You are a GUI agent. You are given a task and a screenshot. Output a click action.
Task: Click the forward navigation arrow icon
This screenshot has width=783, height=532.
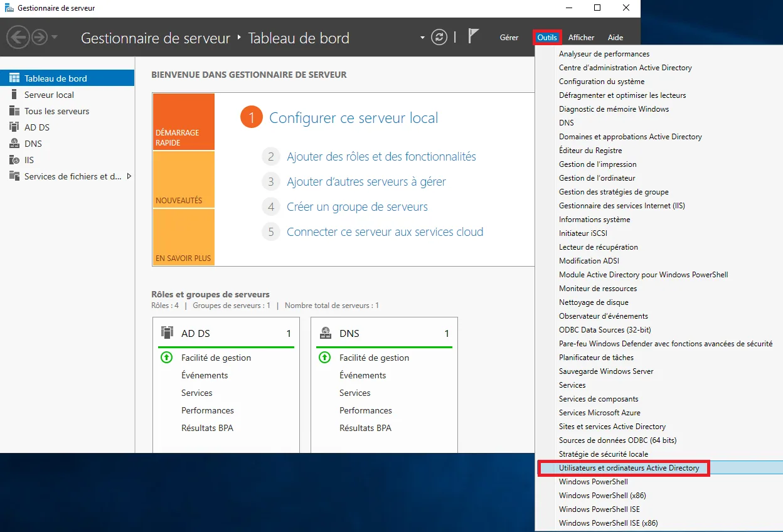(x=40, y=38)
